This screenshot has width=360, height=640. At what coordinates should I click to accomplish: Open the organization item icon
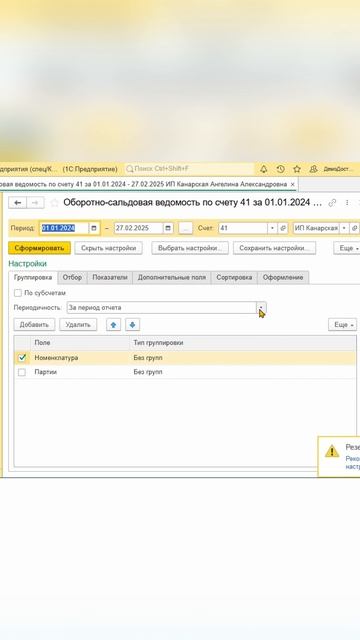(355, 228)
